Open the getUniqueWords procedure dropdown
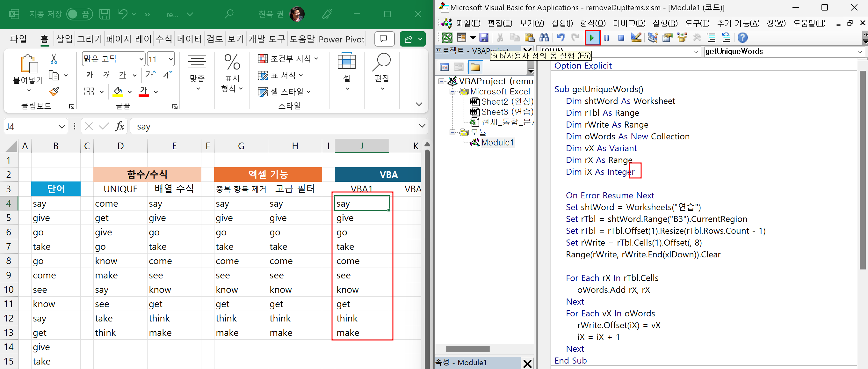 click(x=860, y=52)
